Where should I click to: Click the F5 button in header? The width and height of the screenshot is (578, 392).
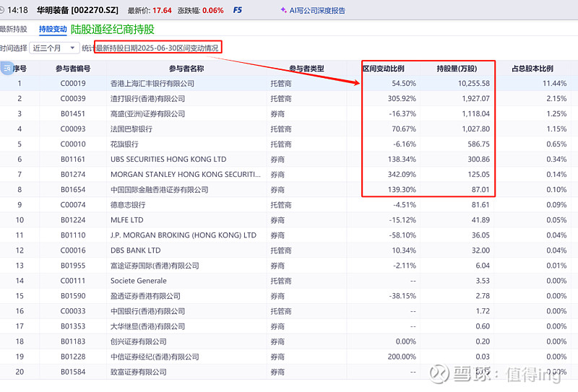[x=238, y=10]
